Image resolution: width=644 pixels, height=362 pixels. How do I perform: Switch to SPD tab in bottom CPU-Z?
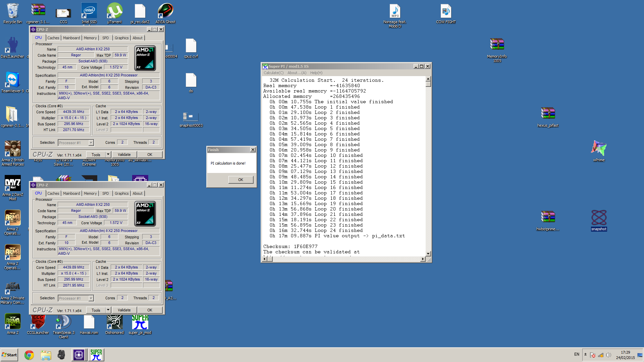105,193
